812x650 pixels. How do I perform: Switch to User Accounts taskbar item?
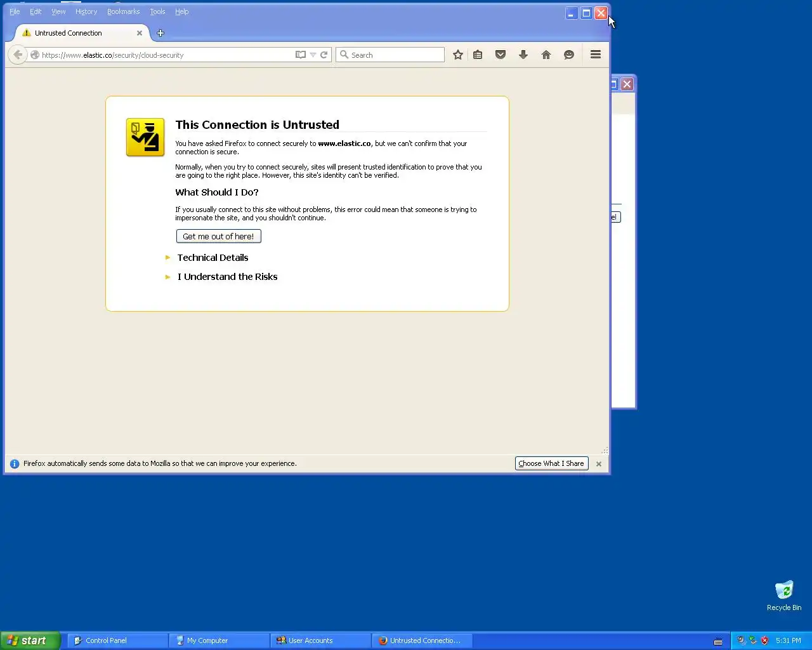pyautogui.click(x=320, y=640)
